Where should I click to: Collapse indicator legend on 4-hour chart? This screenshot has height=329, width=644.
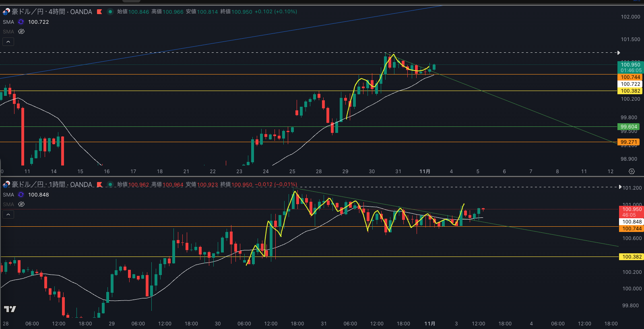(x=8, y=41)
